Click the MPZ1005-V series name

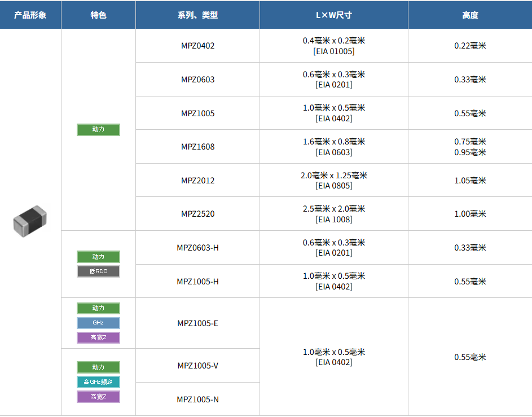point(198,366)
